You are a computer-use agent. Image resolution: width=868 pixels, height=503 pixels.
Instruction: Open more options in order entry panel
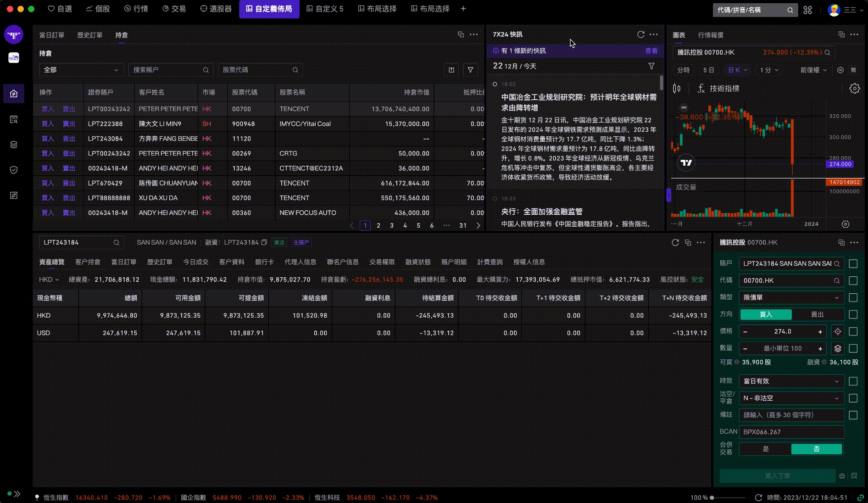click(x=854, y=242)
